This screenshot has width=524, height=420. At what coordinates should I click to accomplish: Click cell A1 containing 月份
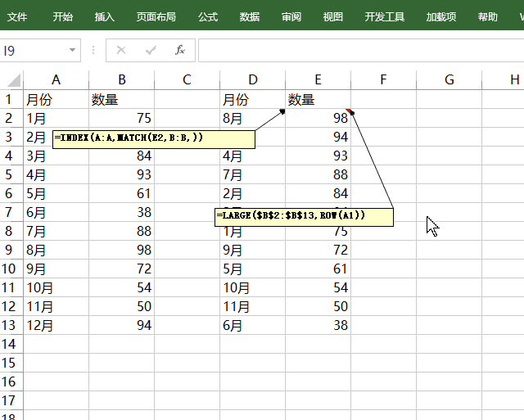[x=56, y=99]
